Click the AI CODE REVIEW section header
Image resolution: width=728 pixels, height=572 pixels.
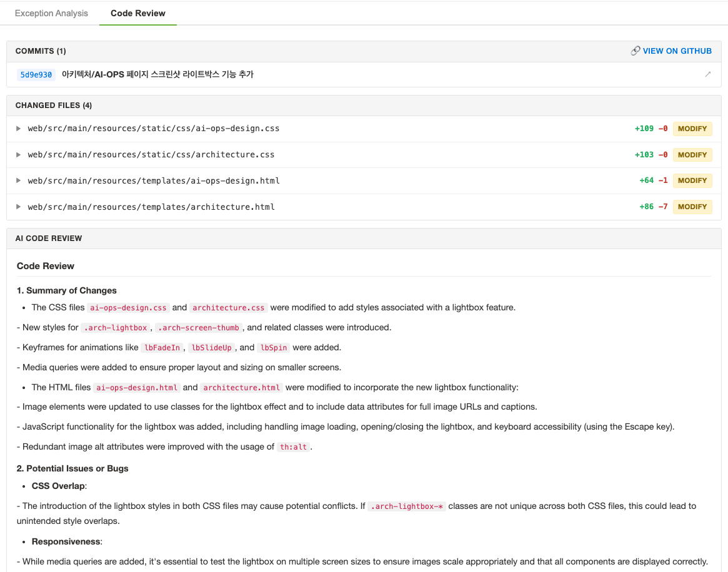click(x=49, y=239)
